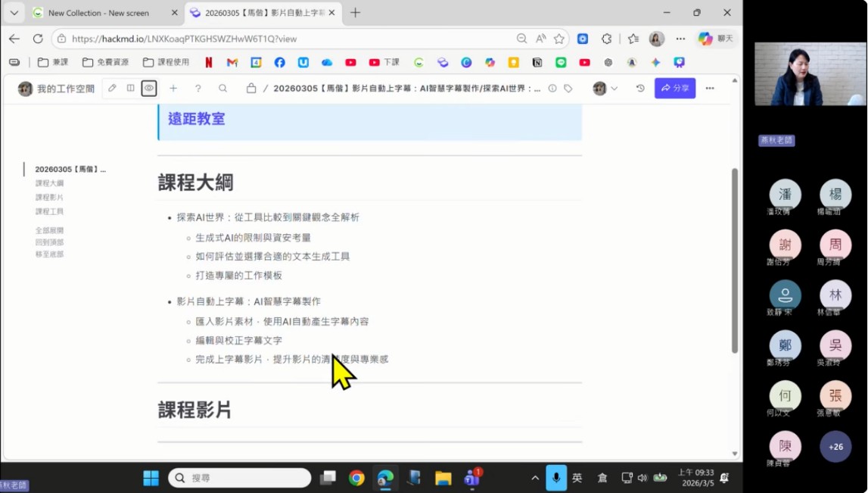
Task: Open the HackMD help question mark
Action: pos(198,89)
